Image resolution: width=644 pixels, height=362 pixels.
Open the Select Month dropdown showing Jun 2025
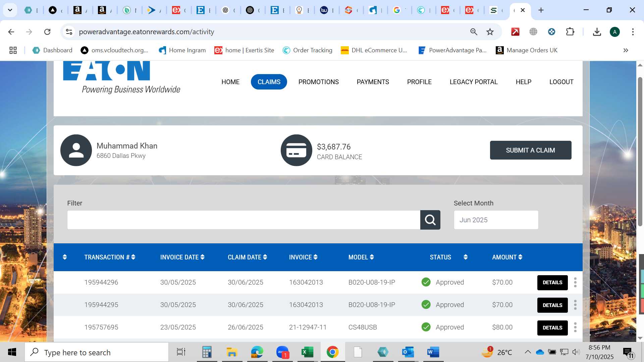tap(496, 220)
